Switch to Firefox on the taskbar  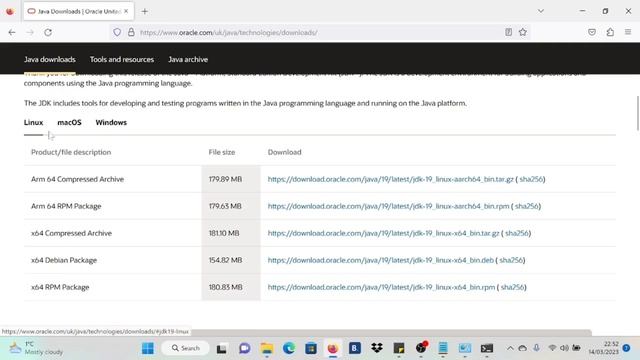click(x=333, y=348)
